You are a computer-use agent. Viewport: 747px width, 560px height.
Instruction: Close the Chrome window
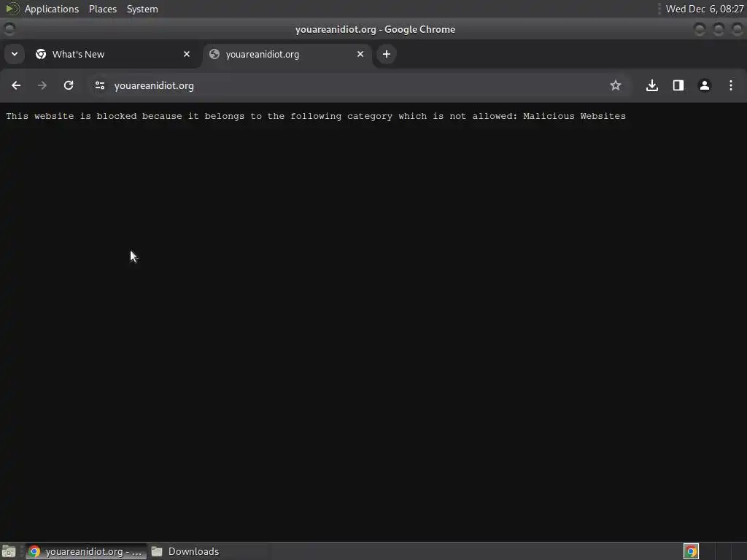pyautogui.click(x=737, y=29)
